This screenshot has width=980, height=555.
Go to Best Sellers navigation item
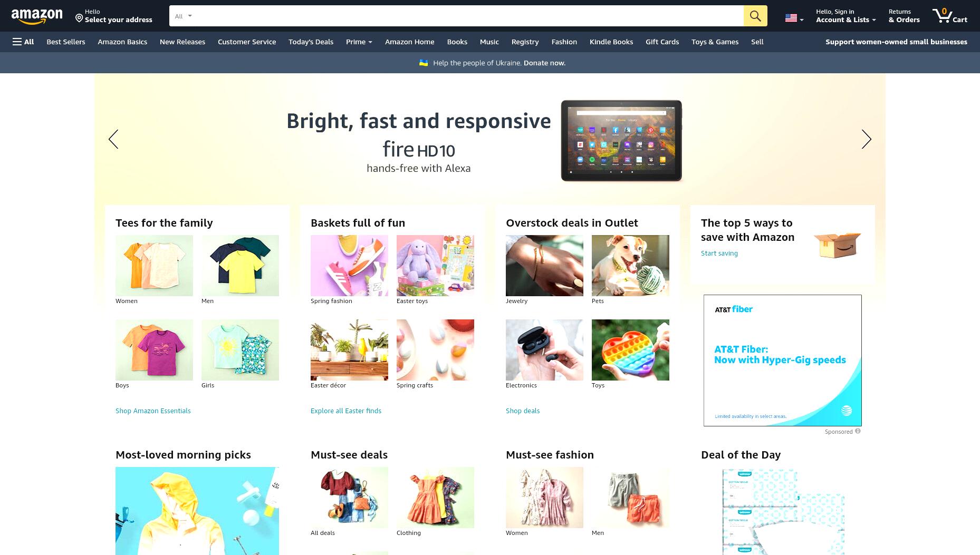pos(65,42)
